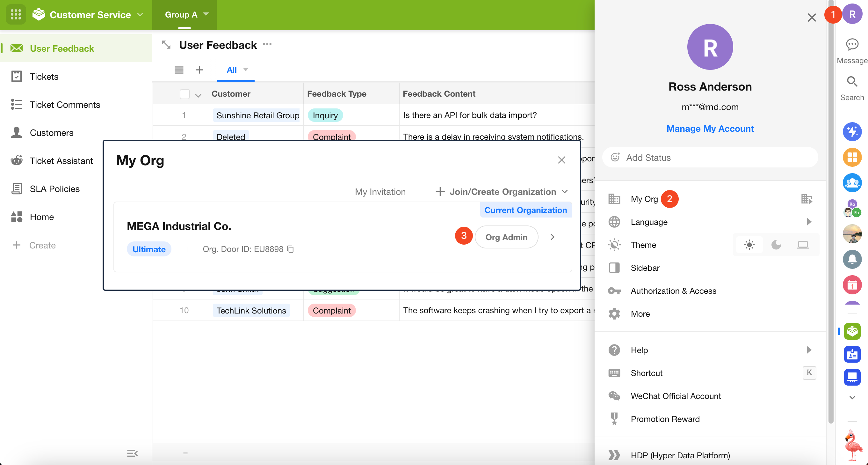This screenshot has width=868, height=465.
Task: Open the Group A dropdown arrow
Action: [206, 14]
